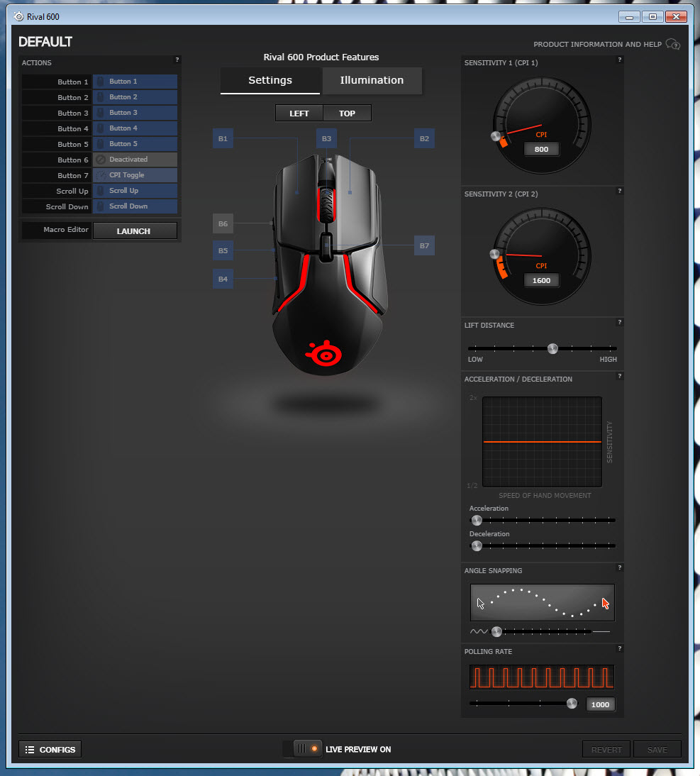700x776 pixels.
Task: Select the TOP mouse view
Action: tap(348, 113)
